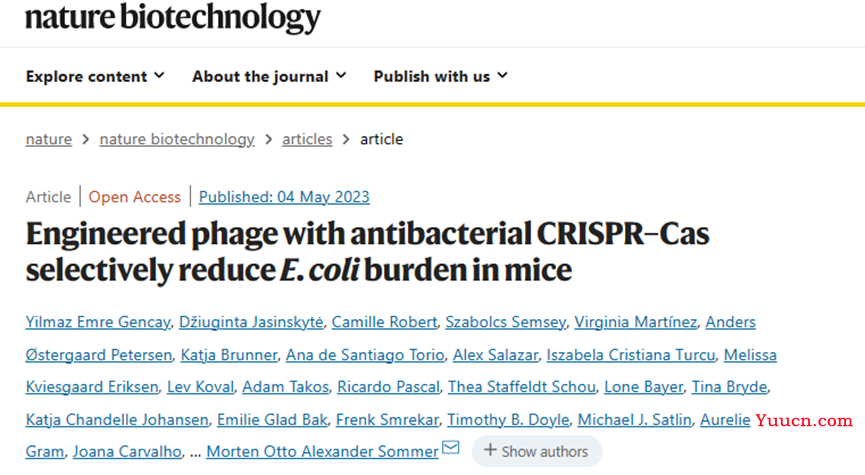View author Virginia Martínez
The height and width of the screenshot is (475, 865).
click(x=636, y=322)
